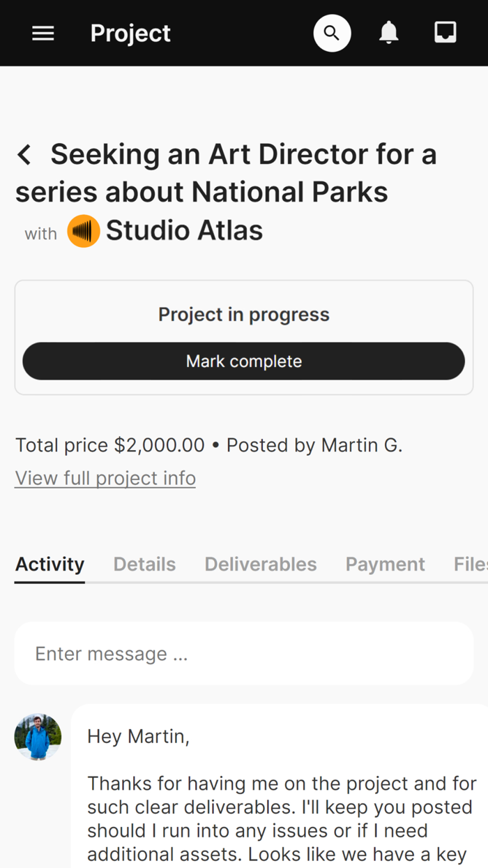This screenshot has height=868, width=488.
Task: Click the search magnifier icon
Action: coord(332,33)
